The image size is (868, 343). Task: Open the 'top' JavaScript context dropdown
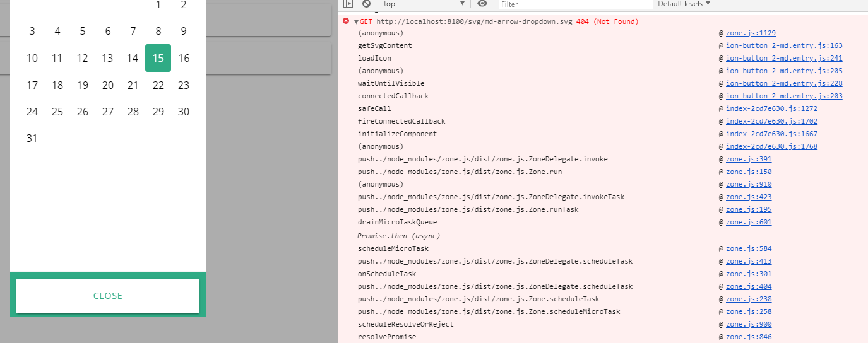[424, 4]
